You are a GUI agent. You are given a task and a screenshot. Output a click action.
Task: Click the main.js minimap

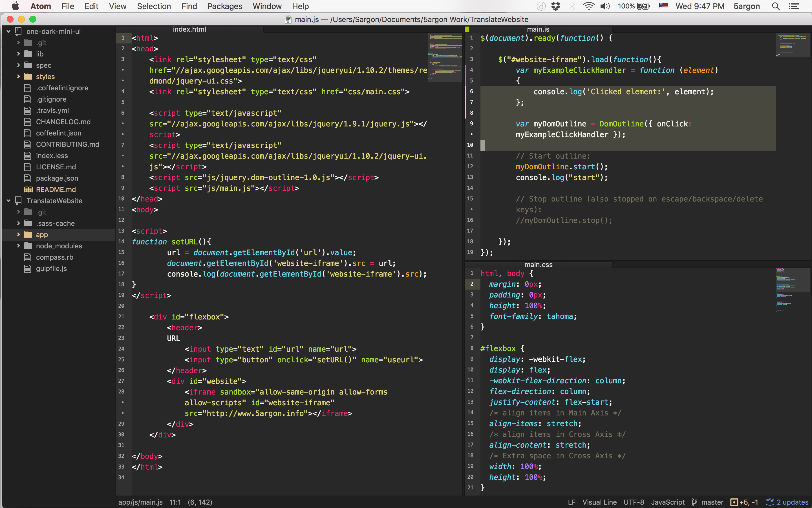[793, 45]
